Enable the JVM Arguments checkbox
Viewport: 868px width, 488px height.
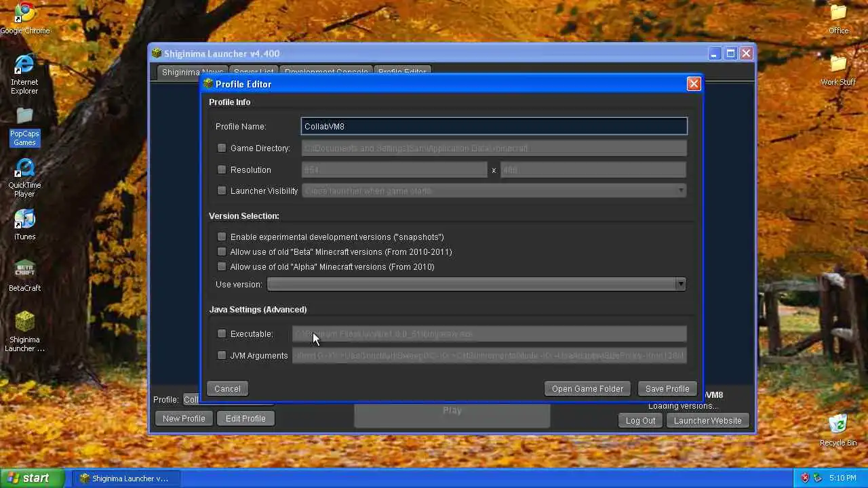click(222, 355)
